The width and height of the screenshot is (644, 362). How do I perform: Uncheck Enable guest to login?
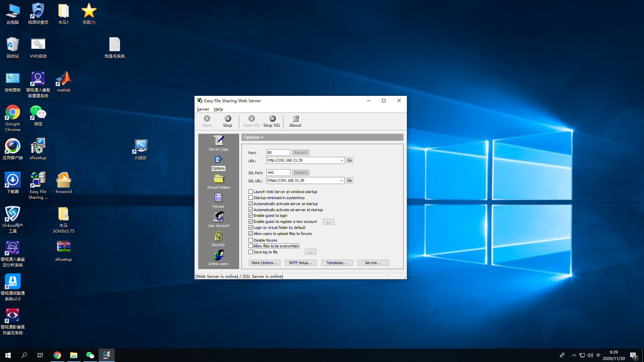[x=251, y=216]
